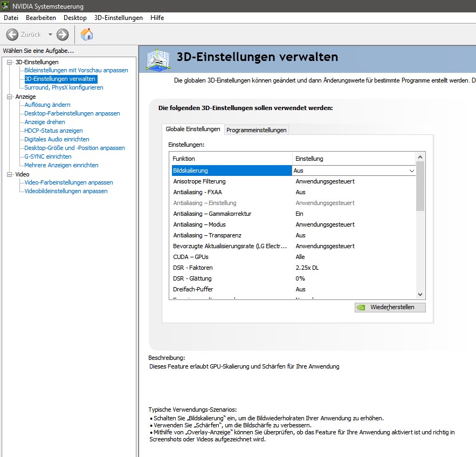
Task: Select the CUDA – GPUs row
Action: click(x=294, y=257)
